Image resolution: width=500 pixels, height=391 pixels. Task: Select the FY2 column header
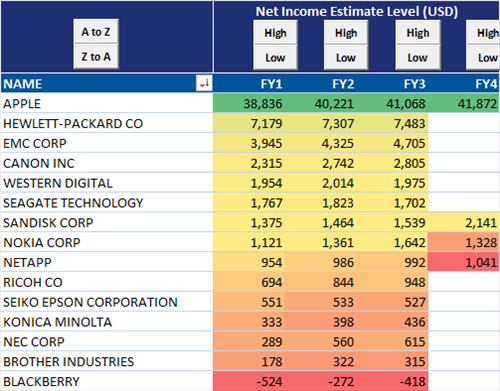320,83
